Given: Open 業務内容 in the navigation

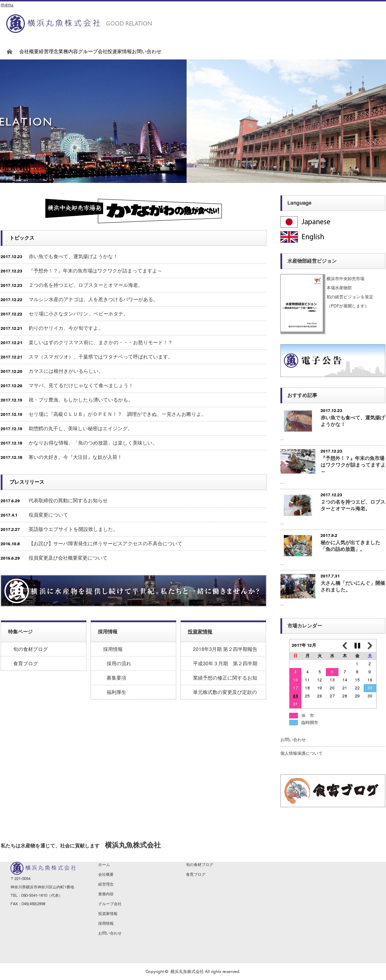Looking at the screenshot, I should click(x=69, y=52).
